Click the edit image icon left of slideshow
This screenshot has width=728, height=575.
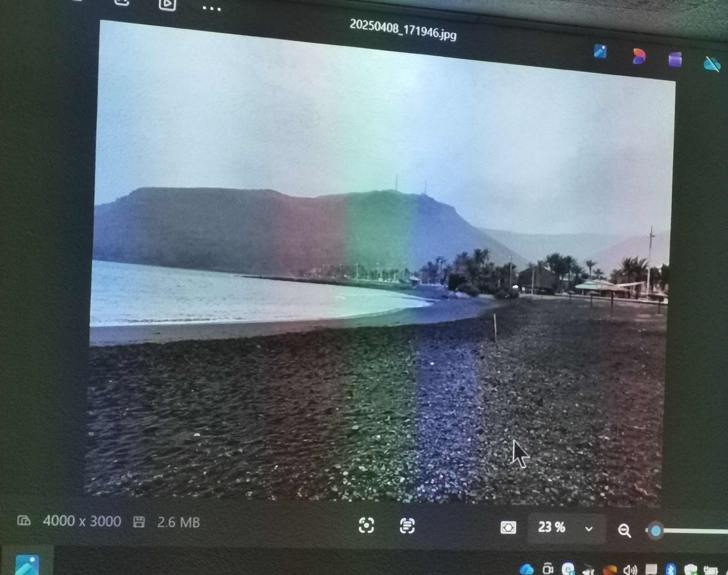pyautogui.click(x=122, y=2)
